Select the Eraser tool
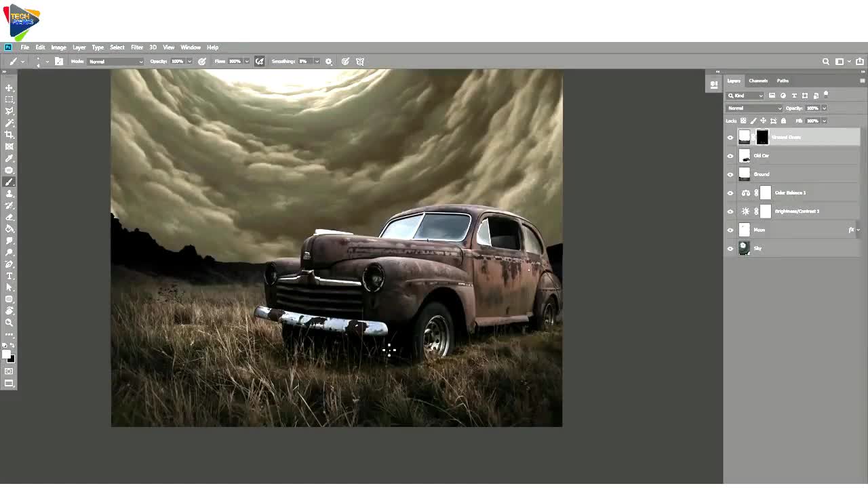Screen dimensions: 868x488 (9, 217)
